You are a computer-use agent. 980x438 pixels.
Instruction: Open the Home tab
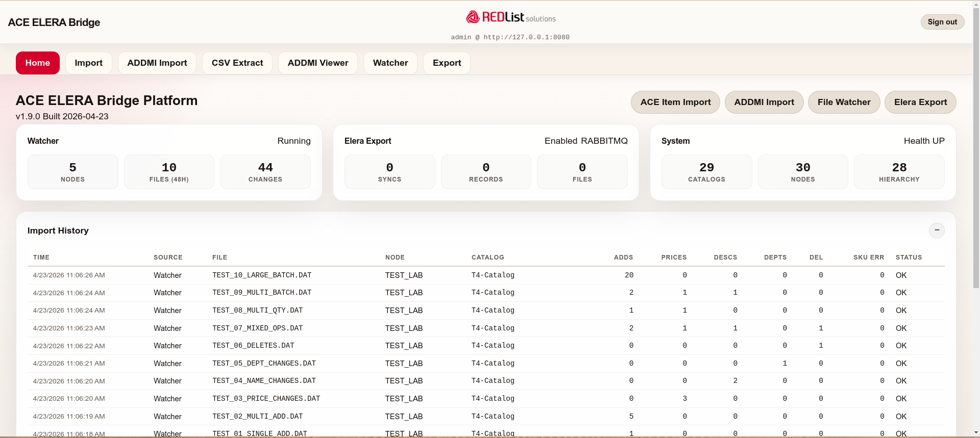[x=38, y=63]
